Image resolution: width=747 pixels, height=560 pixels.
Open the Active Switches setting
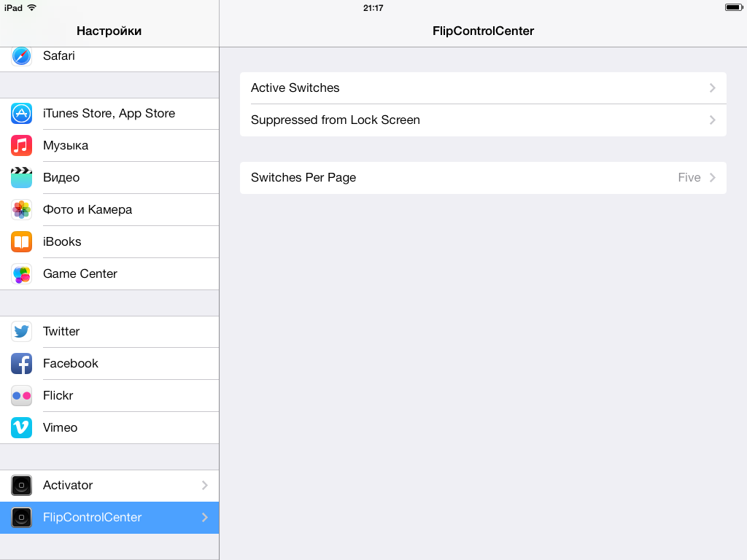click(x=483, y=88)
